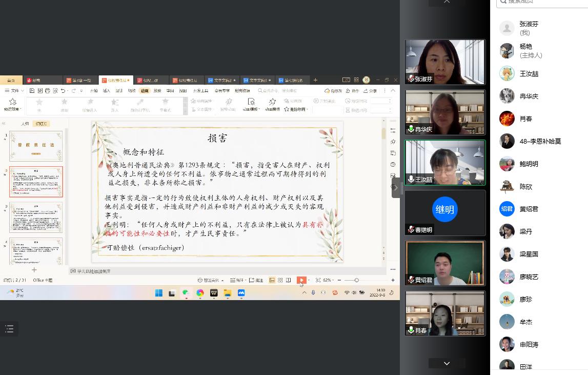Collapse the video strip side panel handle
The height and width of the screenshot is (375, 588).
(395, 187)
